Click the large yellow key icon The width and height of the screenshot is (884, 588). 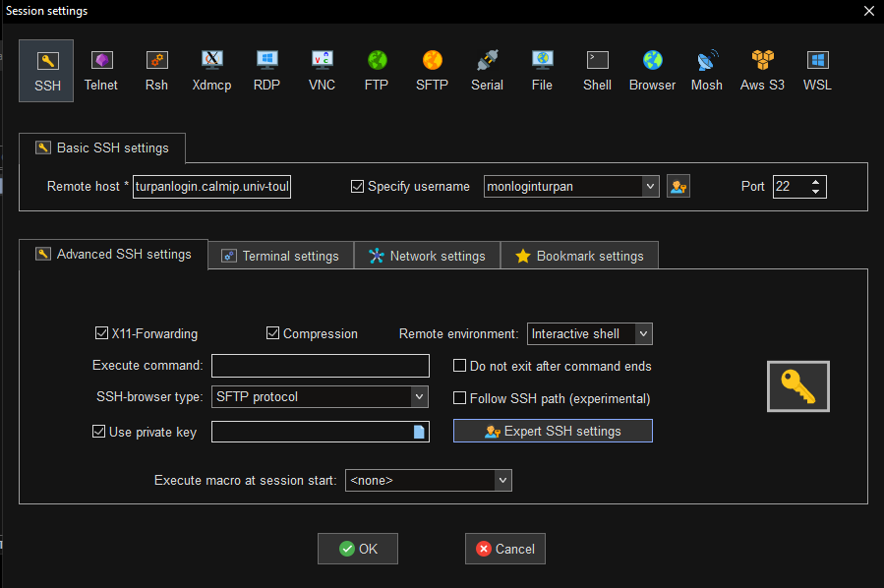tap(797, 385)
